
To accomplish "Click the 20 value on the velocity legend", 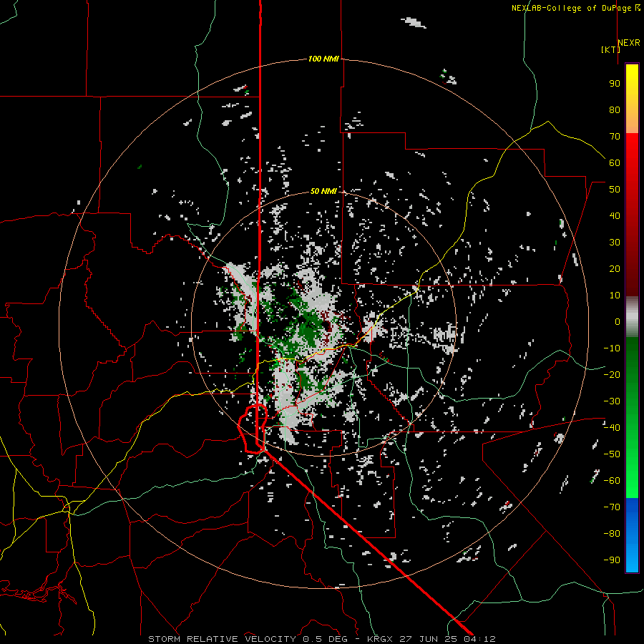I will [615, 268].
